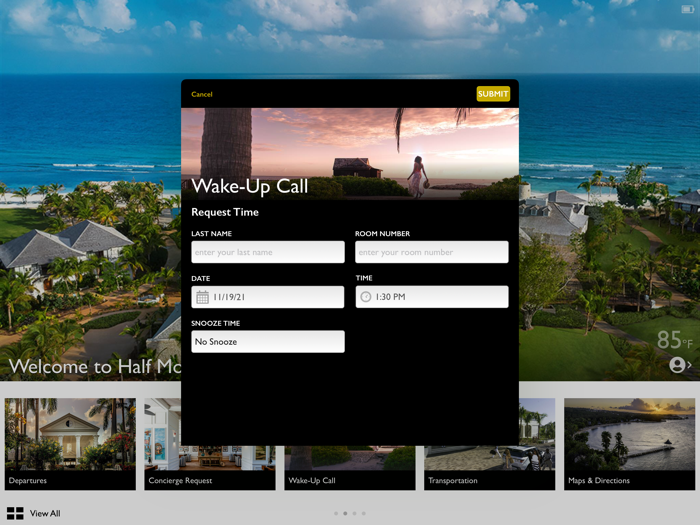Open the No Snooze dropdown
This screenshot has height=525, width=700.
[268, 342]
